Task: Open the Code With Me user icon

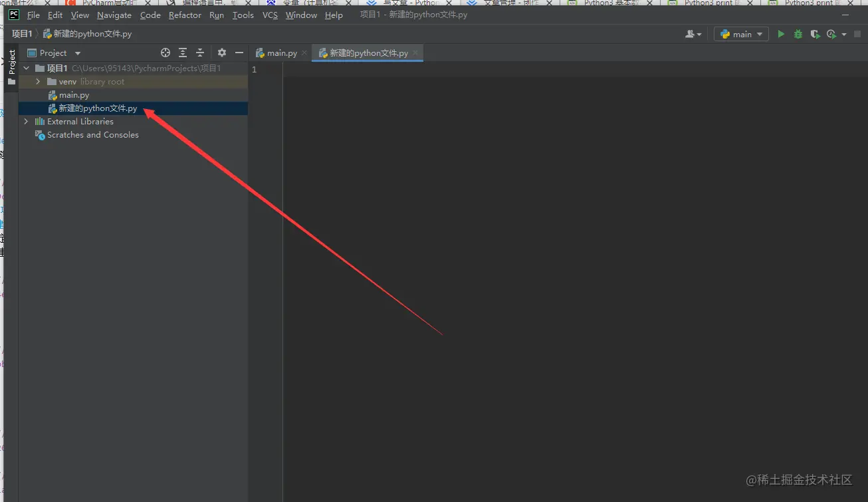Action: pyautogui.click(x=693, y=34)
